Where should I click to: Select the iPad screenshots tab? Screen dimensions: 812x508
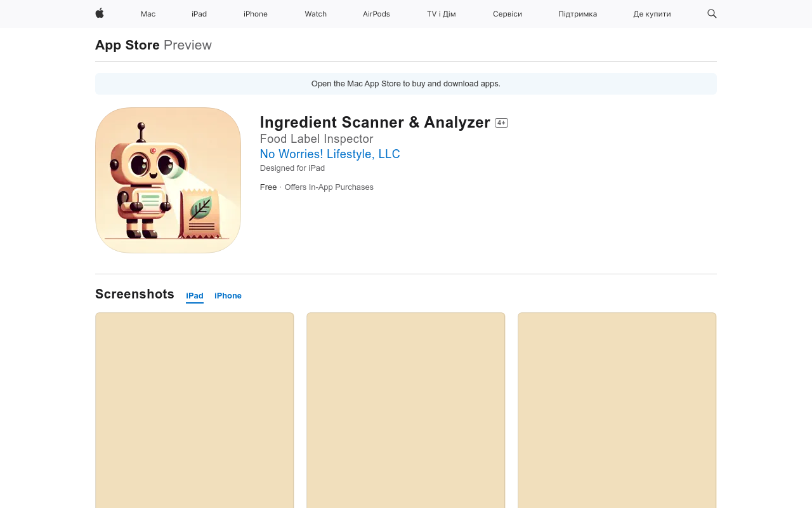[x=195, y=296]
